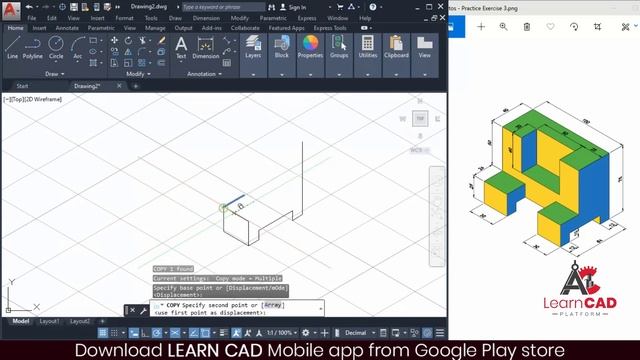
Task: Click the status bar Customization menu icon
Action: [440, 333]
